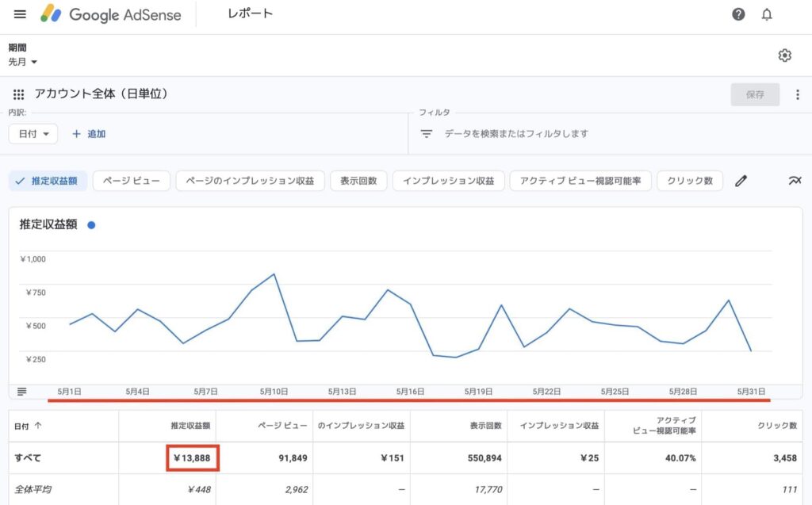
Task: Open the 日付 breakdown dropdown
Action: coord(33,134)
